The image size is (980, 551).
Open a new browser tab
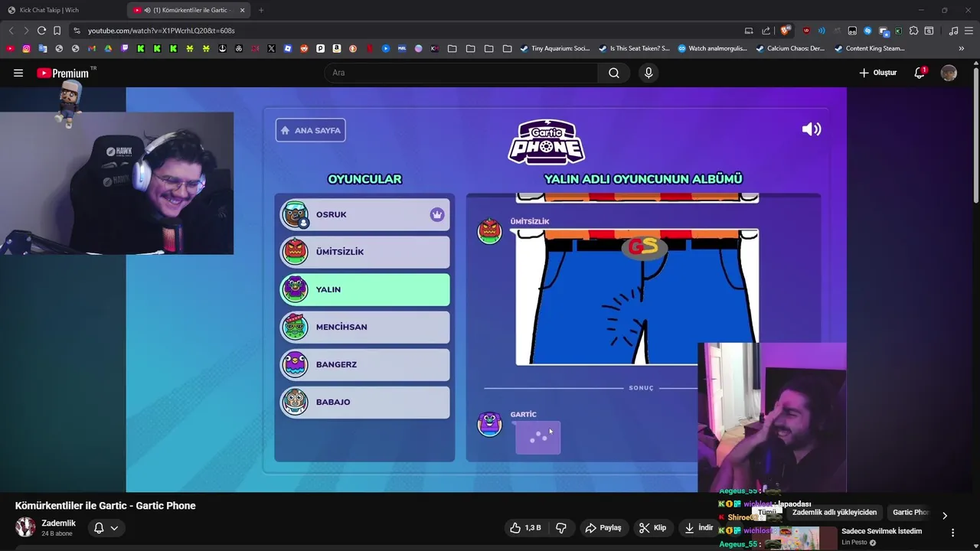261,10
